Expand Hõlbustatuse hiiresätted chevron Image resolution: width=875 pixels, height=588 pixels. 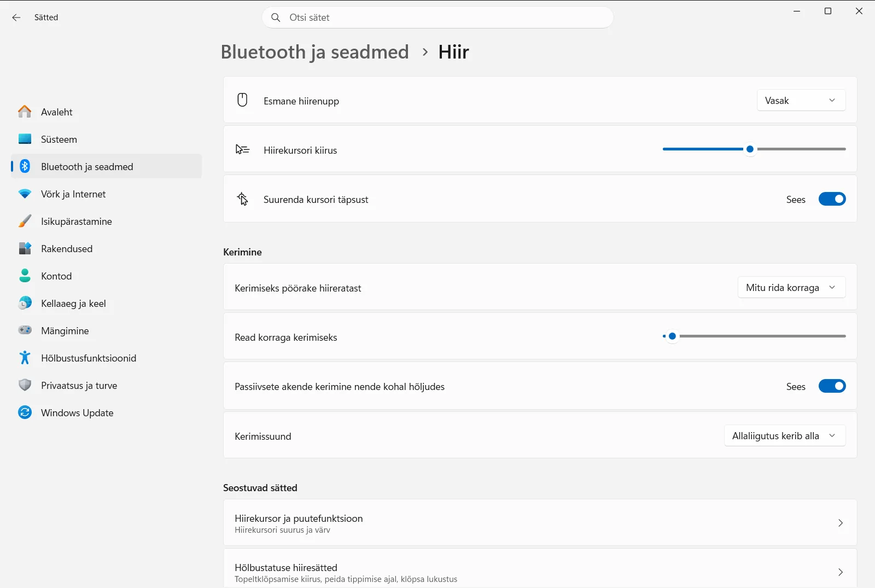pyautogui.click(x=841, y=572)
